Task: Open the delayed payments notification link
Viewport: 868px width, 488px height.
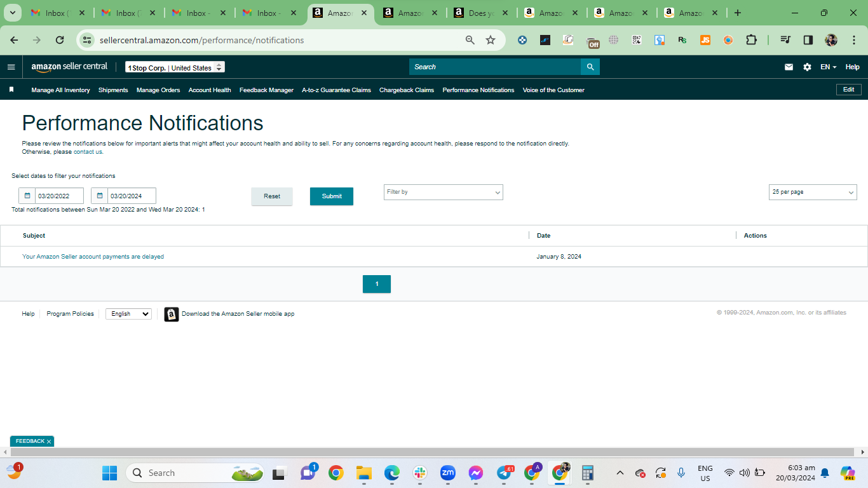Action: 93,257
